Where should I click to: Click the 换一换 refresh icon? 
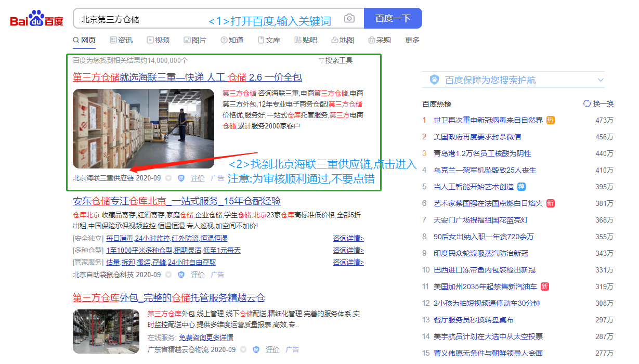point(587,103)
